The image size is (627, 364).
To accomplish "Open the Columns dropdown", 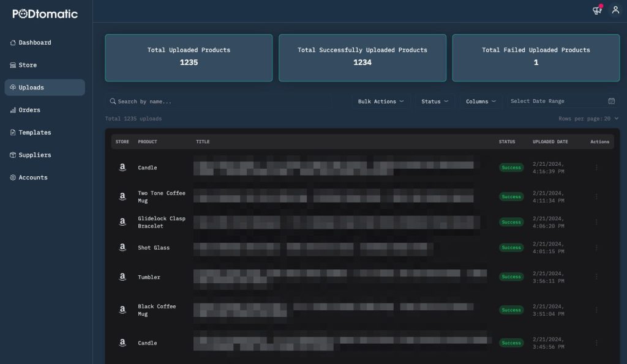I will [481, 102].
